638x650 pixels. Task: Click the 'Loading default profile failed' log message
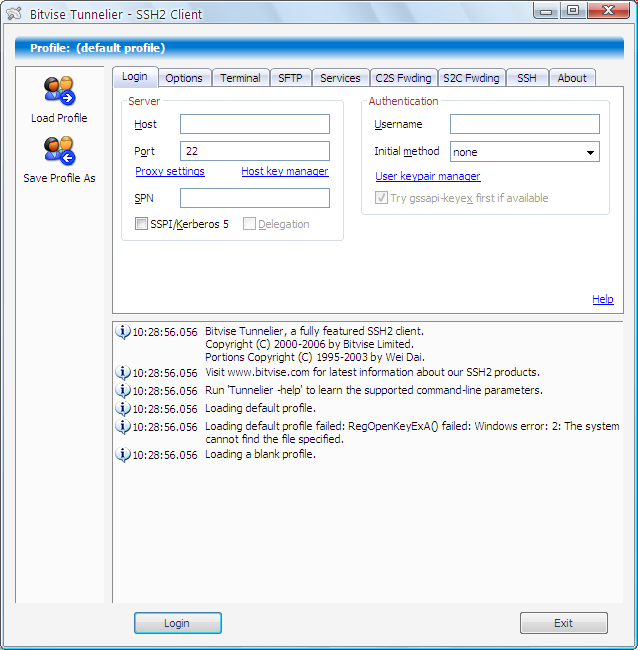click(412, 432)
